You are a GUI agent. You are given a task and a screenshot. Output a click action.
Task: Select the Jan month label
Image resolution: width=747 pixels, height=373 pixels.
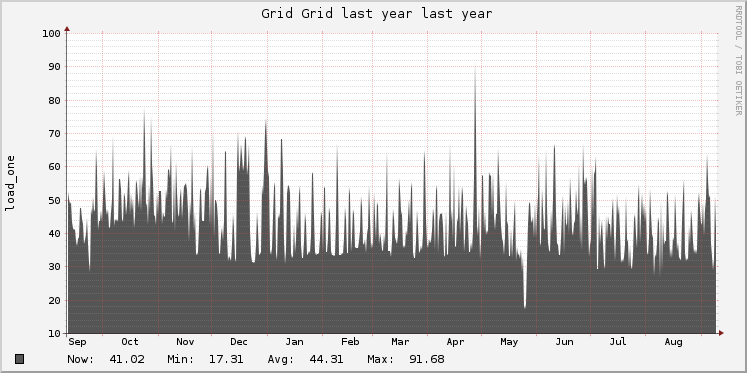tap(294, 342)
